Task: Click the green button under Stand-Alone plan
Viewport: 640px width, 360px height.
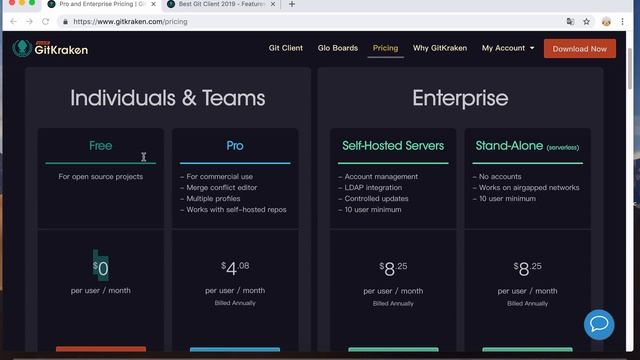Action: (527, 349)
